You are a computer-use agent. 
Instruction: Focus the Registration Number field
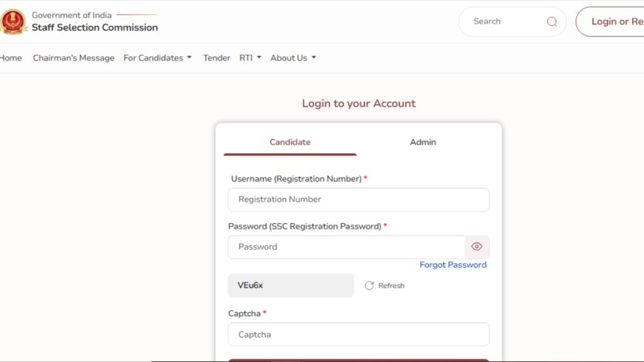click(358, 199)
